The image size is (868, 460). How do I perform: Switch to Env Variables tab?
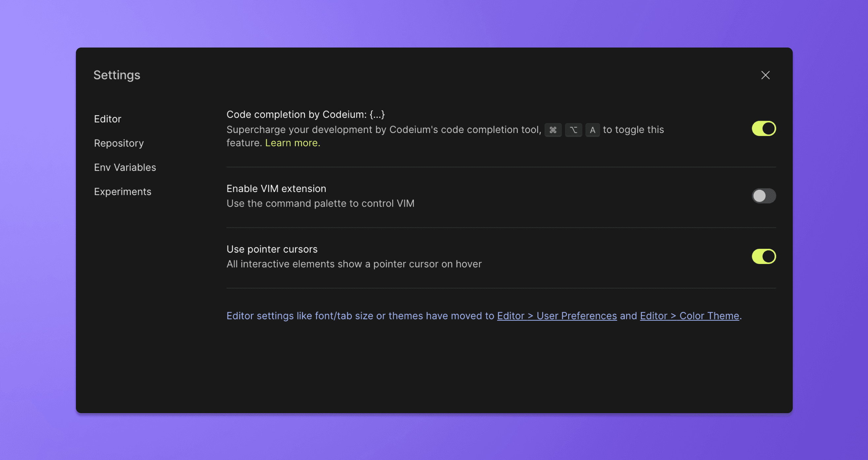pyautogui.click(x=125, y=168)
